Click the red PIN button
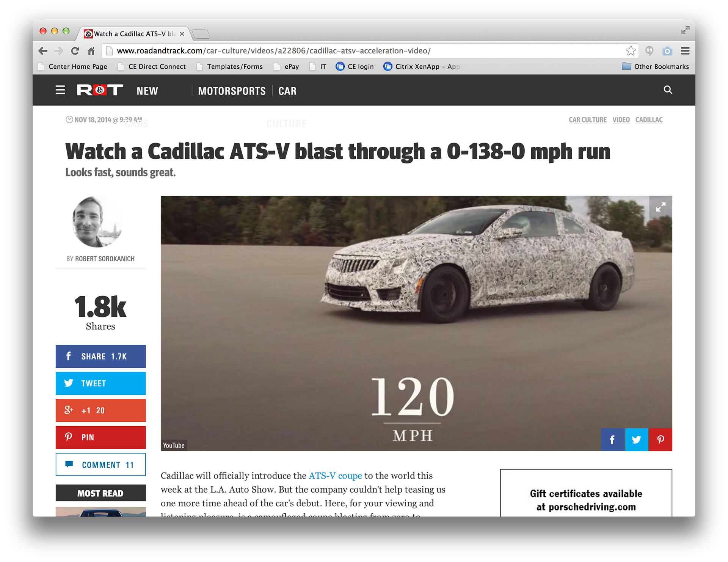728x562 pixels. click(100, 437)
